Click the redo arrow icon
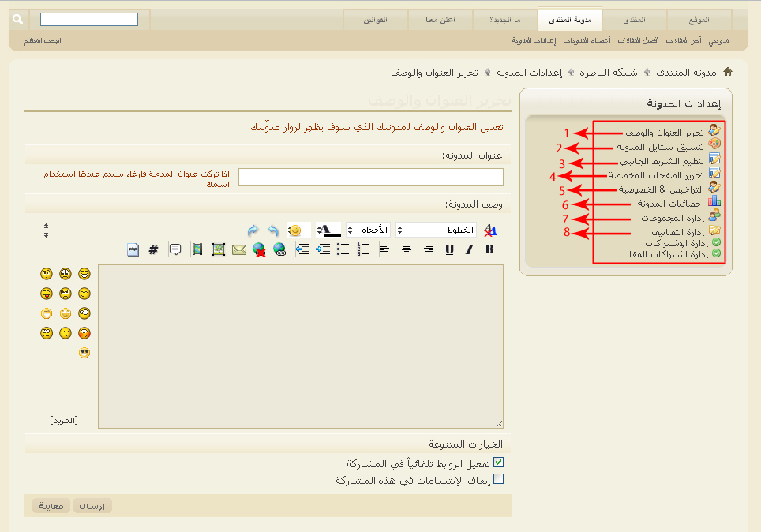Screen dimensions: 761x532 (x=253, y=230)
